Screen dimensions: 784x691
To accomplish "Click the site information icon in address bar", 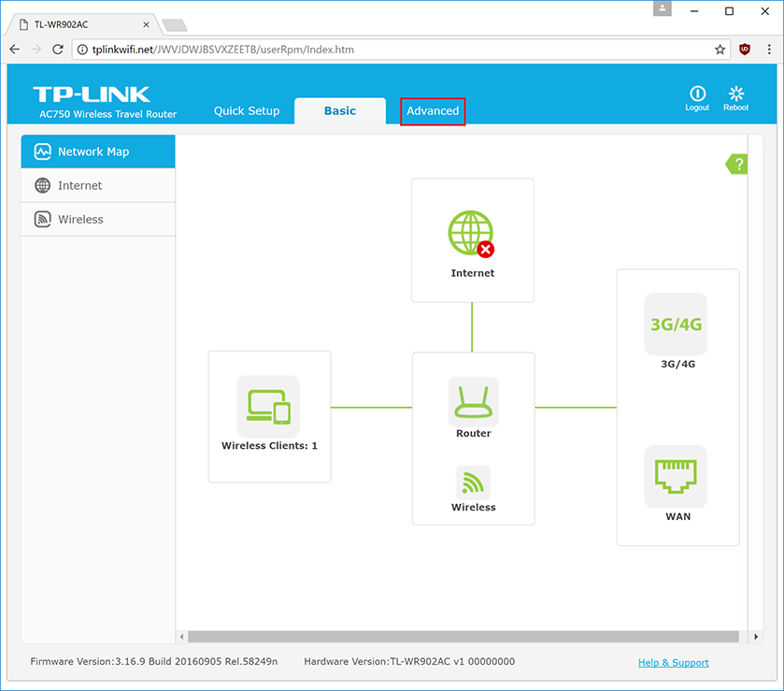I will pyautogui.click(x=82, y=50).
